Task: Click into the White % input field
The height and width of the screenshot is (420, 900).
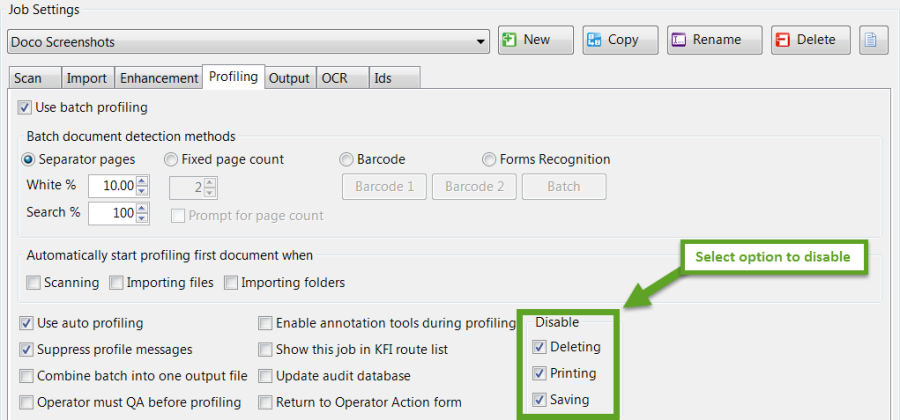Action: tap(110, 186)
